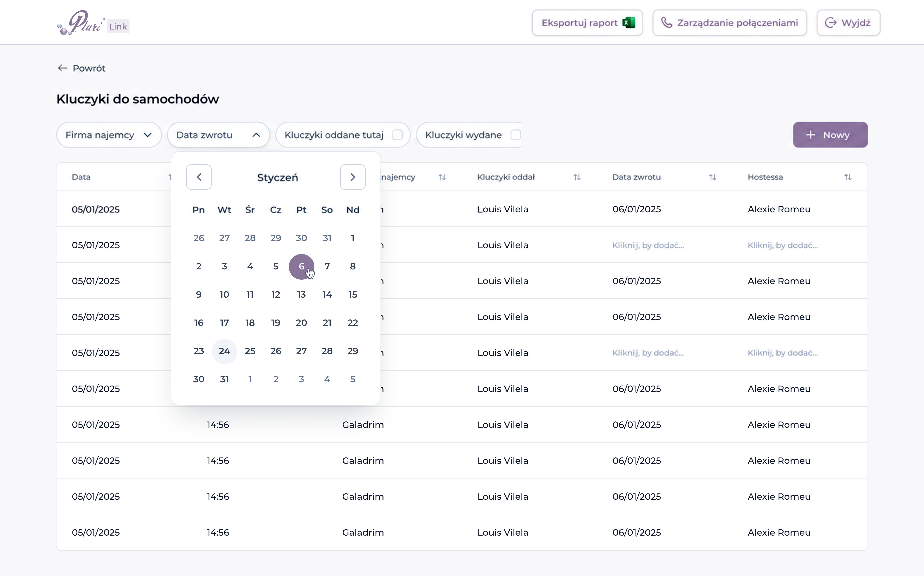Click the Wyjdź logout button
The width and height of the screenshot is (924, 576).
tap(848, 23)
